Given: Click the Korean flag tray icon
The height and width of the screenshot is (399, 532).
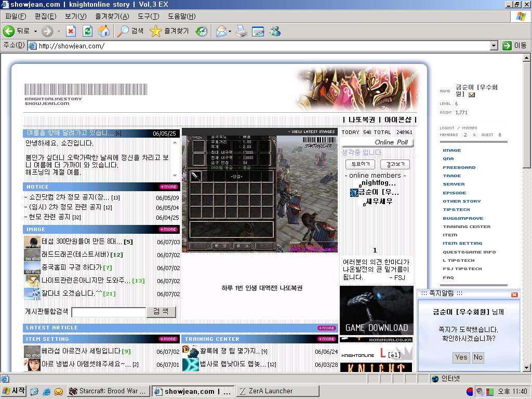Looking at the screenshot, I should coord(470,392).
